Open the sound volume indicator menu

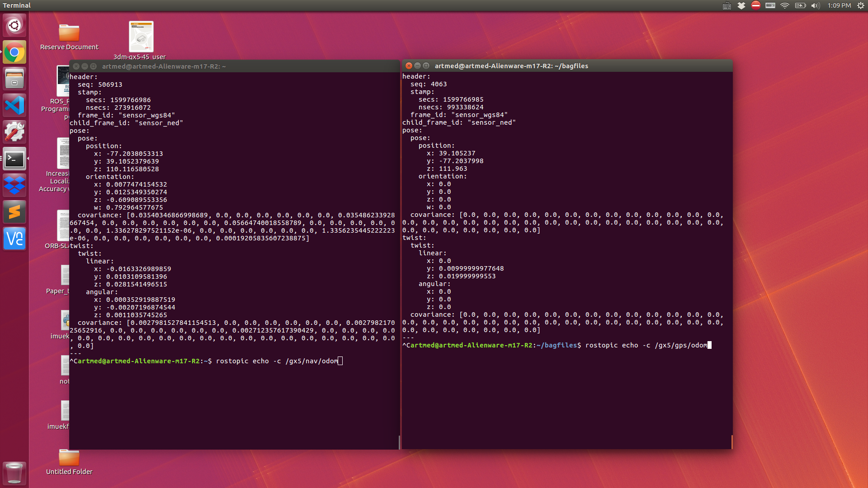[x=815, y=5]
